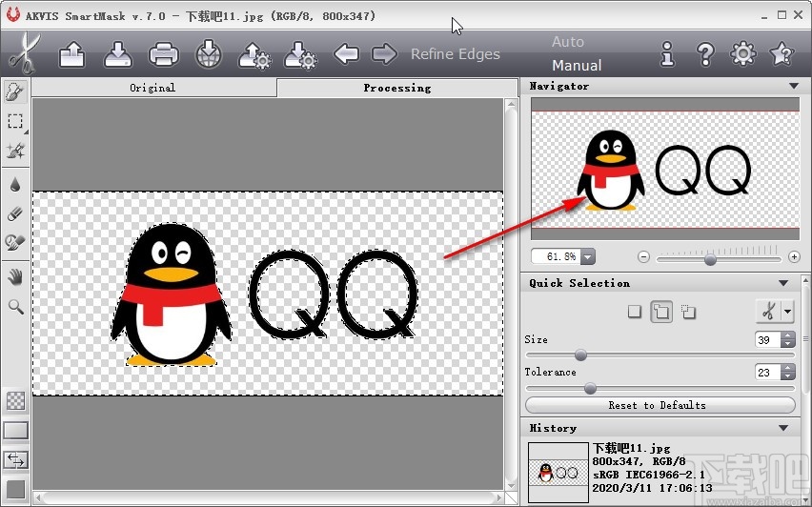Click the swap arrows icon
The image size is (812, 507).
pos(15,460)
